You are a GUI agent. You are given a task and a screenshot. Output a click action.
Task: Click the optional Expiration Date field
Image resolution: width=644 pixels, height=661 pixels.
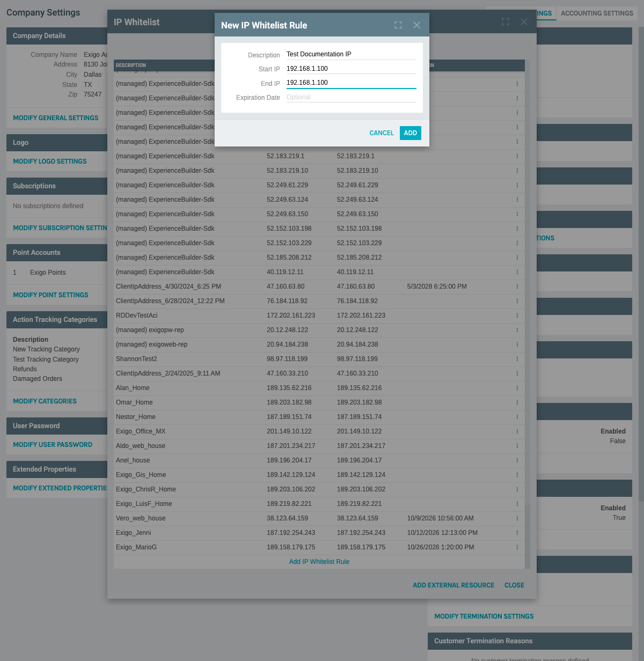[351, 97]
